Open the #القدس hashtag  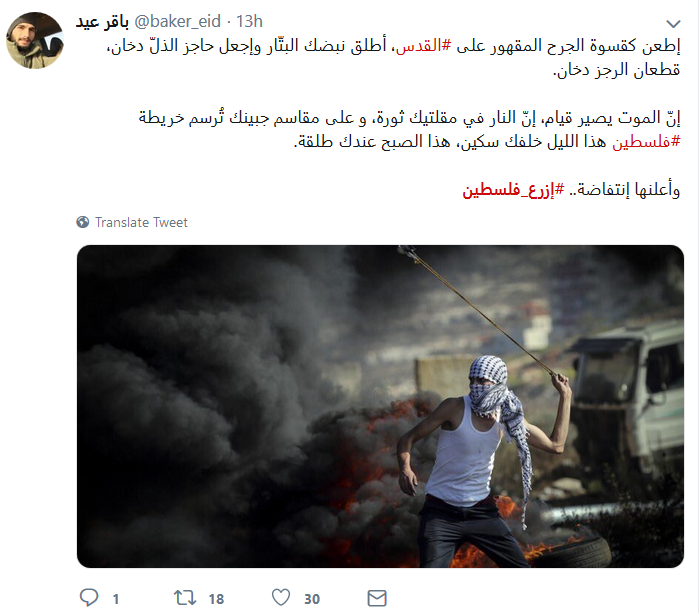pos(424,45)
